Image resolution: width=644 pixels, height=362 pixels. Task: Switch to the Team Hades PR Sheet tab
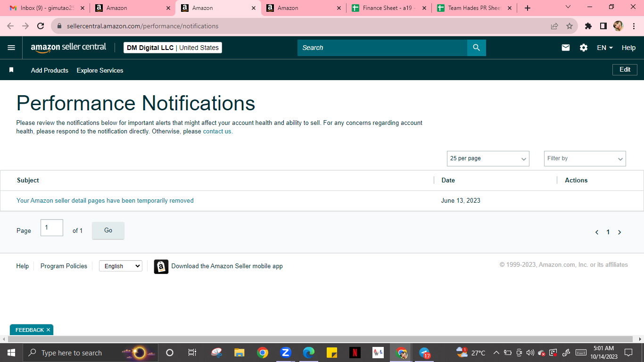coord(474,8)
